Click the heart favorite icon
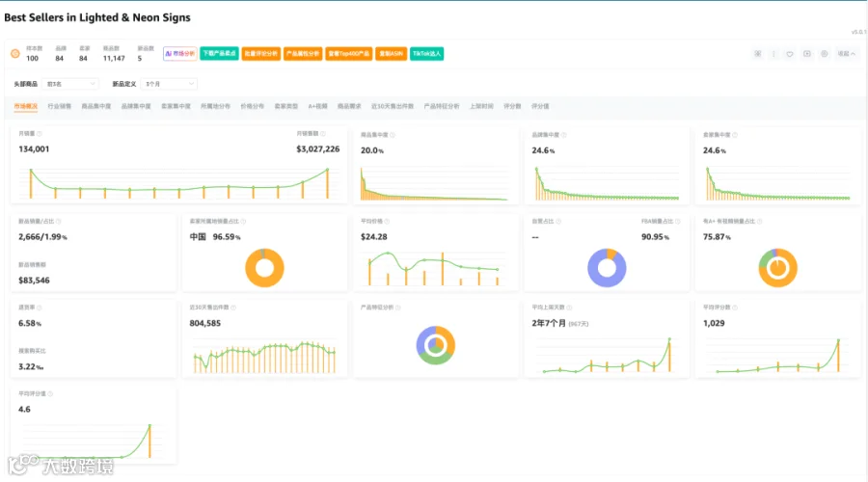The height and width of the screenshot is (482, 868). pyautogui.click(x=790, y=54)
